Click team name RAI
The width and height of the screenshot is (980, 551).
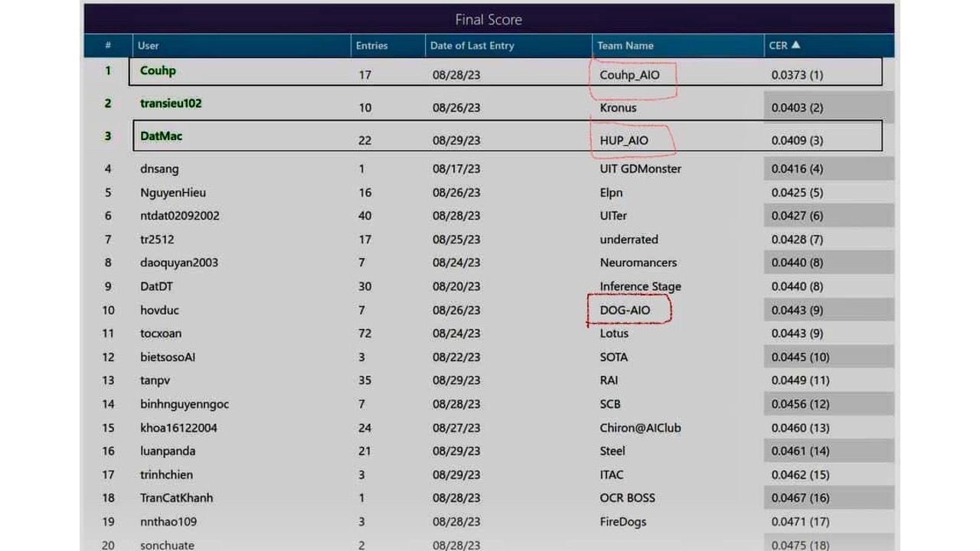point(609,380)
